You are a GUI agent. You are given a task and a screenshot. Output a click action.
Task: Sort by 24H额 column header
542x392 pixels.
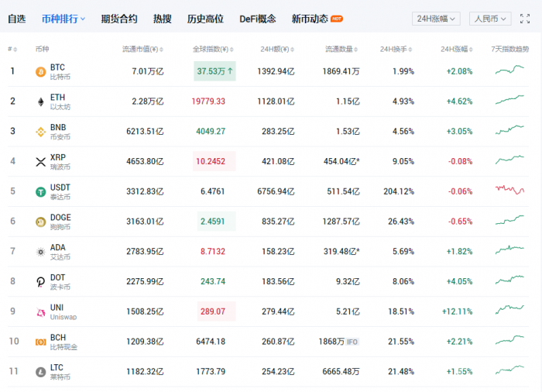pos(277,49)
